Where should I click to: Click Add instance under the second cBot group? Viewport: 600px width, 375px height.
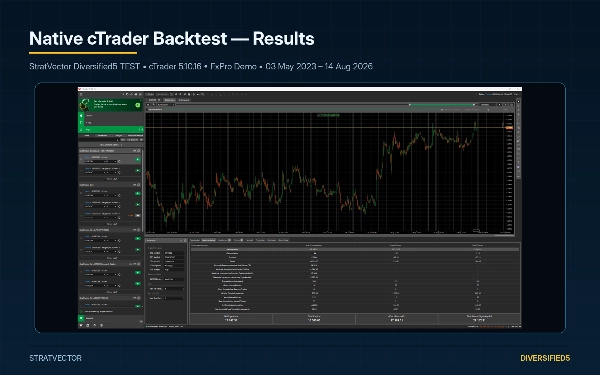tap(112, 224)
